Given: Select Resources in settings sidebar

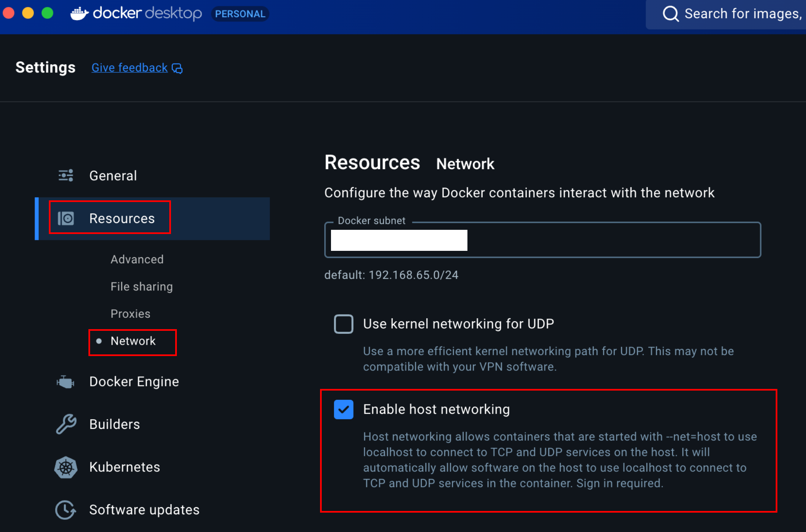Looking at the screenshot, I should 152,218.
